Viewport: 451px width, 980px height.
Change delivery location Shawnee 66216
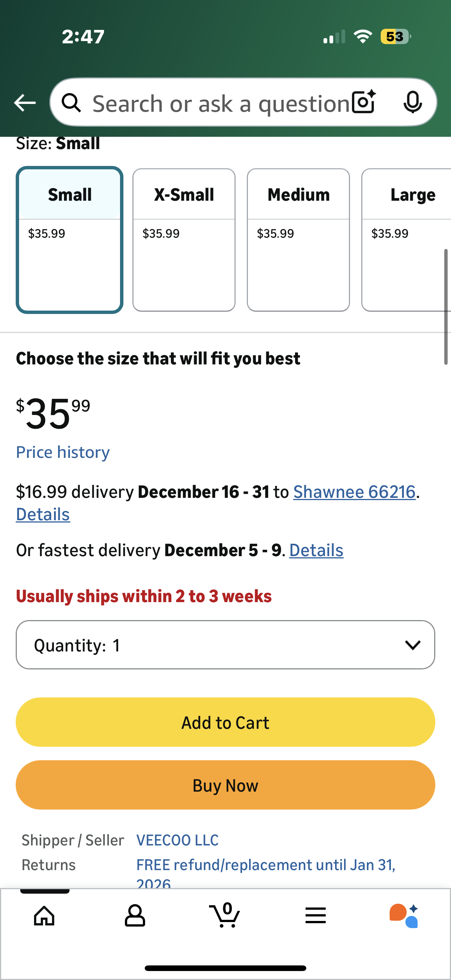coord(354,491)
